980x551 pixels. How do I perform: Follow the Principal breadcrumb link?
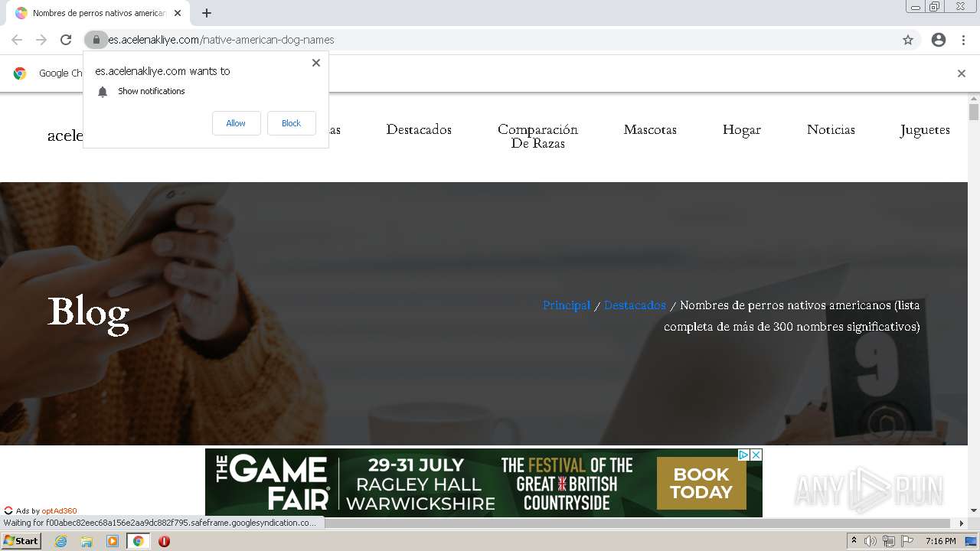[567, 305]
